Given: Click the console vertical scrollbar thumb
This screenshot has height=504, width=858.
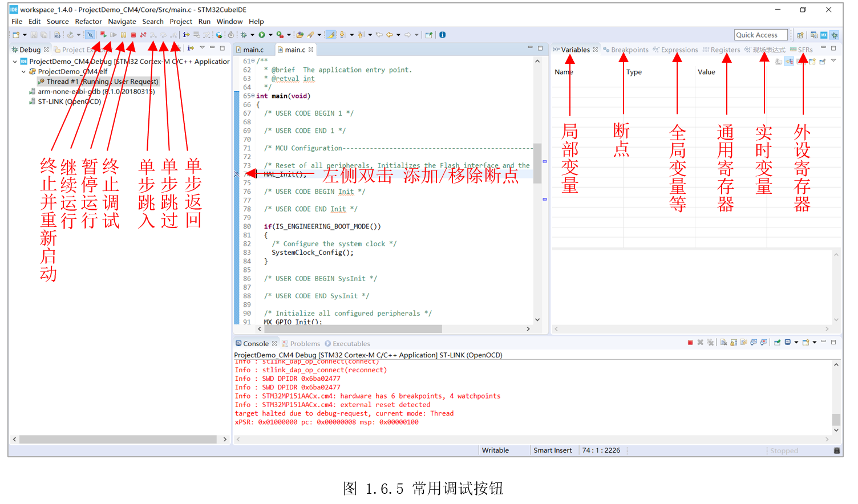Looking at the screenshot, I should (836, 419).
